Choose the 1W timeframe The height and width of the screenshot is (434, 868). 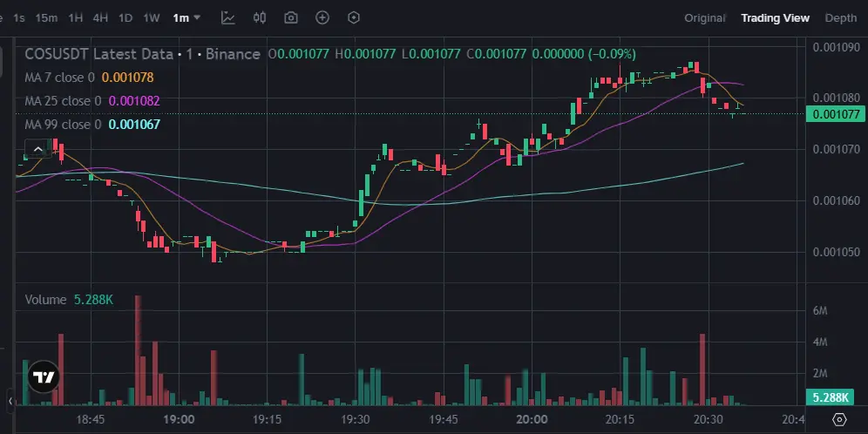tap(152, 17)
